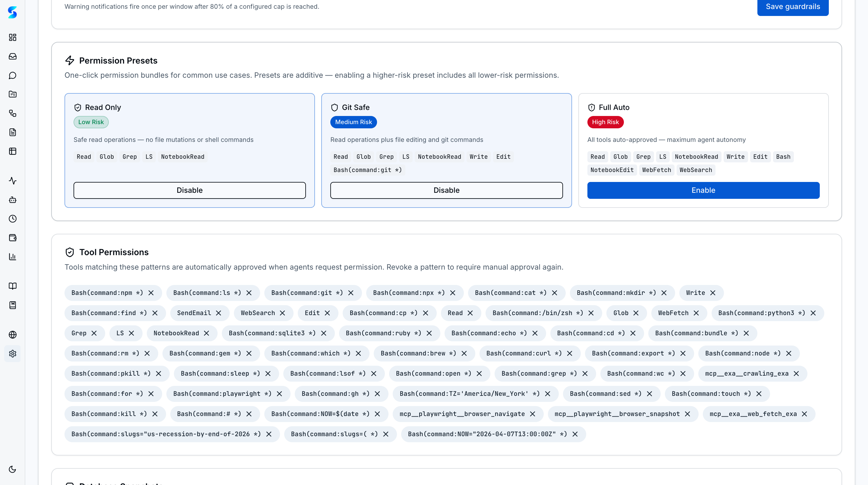Screen dimensions: 868x485
Task: Disable the Git Safe preset
Action: point(446,190)
